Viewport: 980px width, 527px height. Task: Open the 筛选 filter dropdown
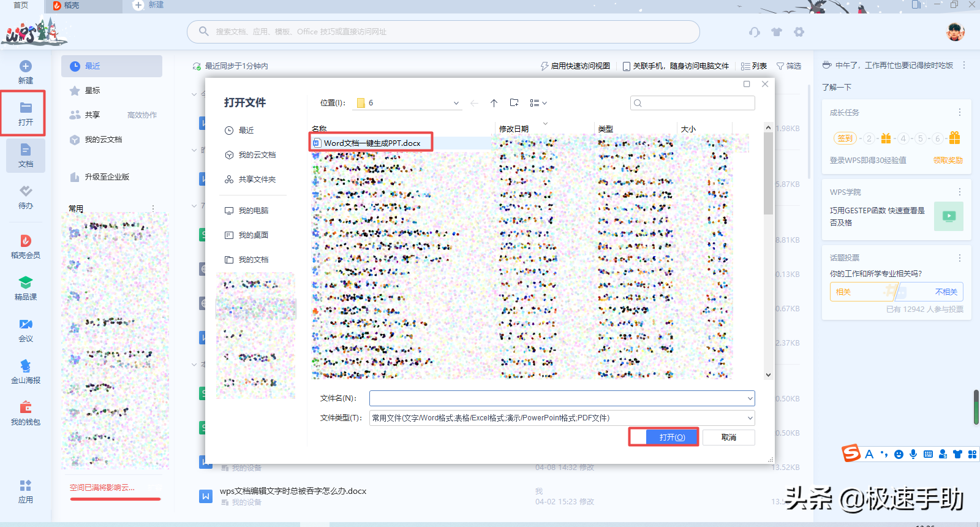789,66
